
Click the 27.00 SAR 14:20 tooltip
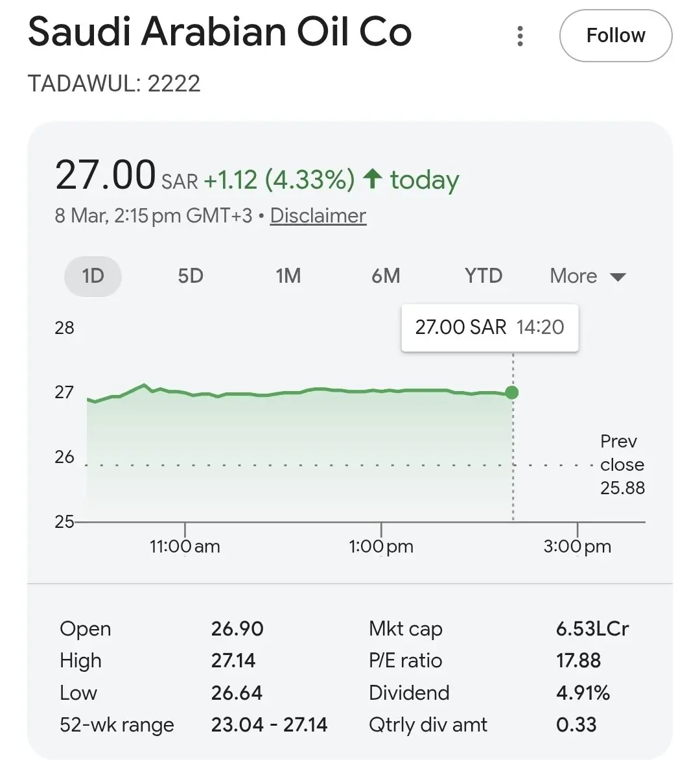coord(489,328)
